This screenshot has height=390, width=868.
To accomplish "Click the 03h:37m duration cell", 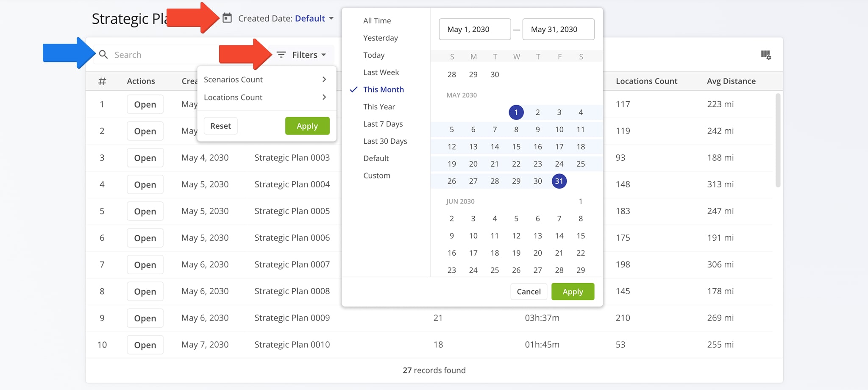I will [x=542, y=318].
